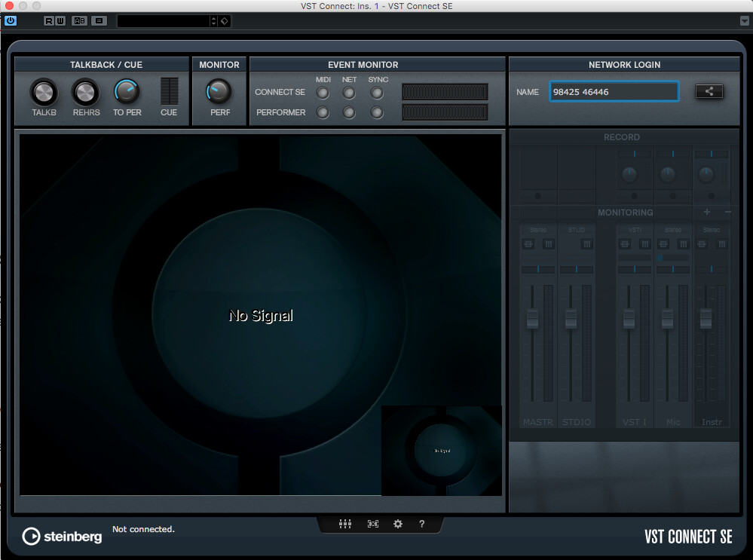Click the STDIO channel fader handle
This screenshot has width=753, height=560.
coord(571,318)
